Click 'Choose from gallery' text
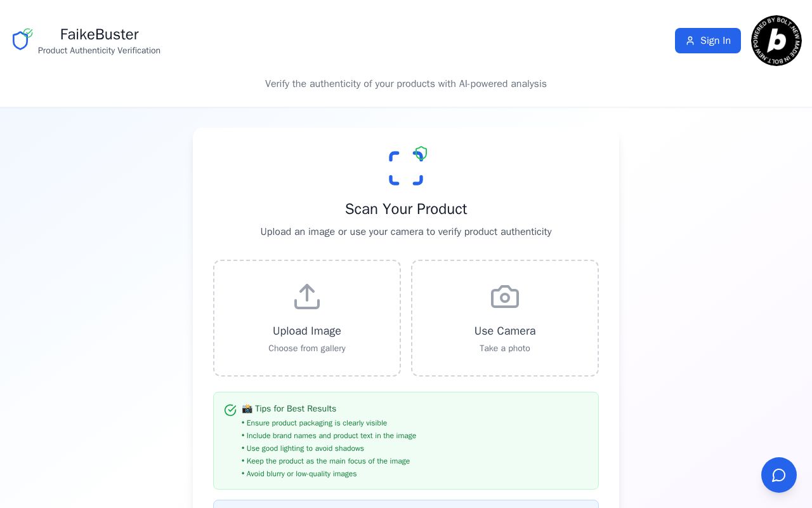The height and width of the screenshot is (508, 812). pos(307,349)
